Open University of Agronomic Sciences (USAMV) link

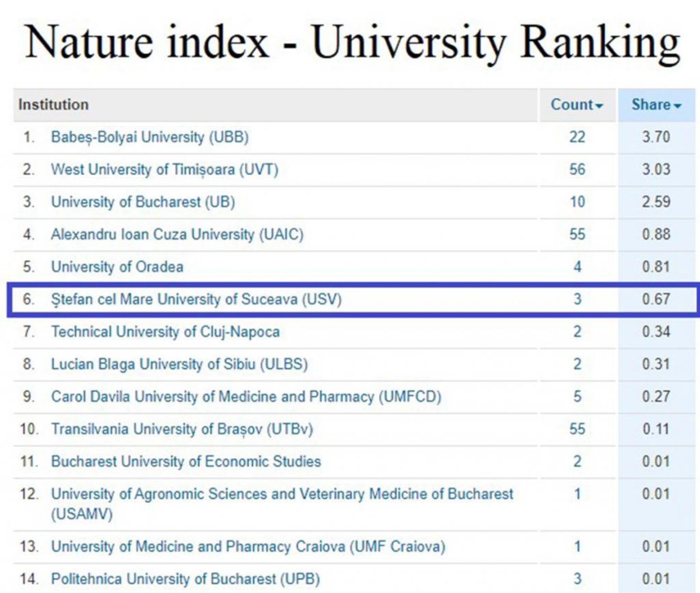pyautogui.click(x=282, y=494)
